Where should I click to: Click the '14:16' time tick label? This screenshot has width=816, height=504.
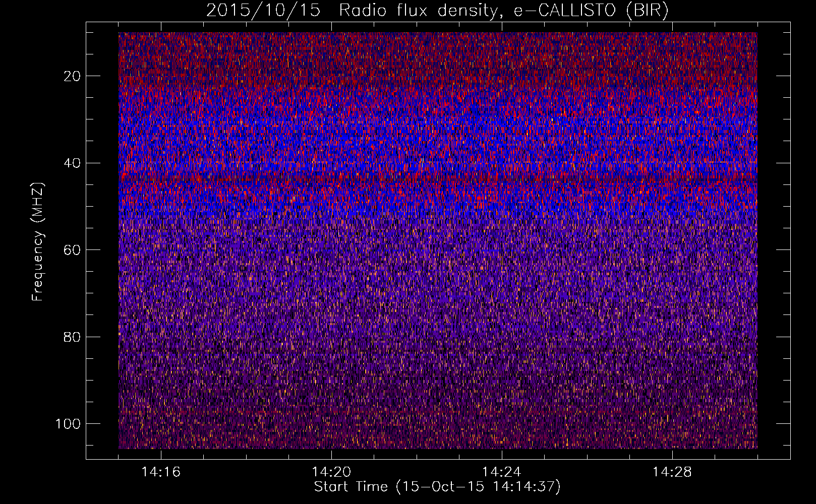point(161,472)
